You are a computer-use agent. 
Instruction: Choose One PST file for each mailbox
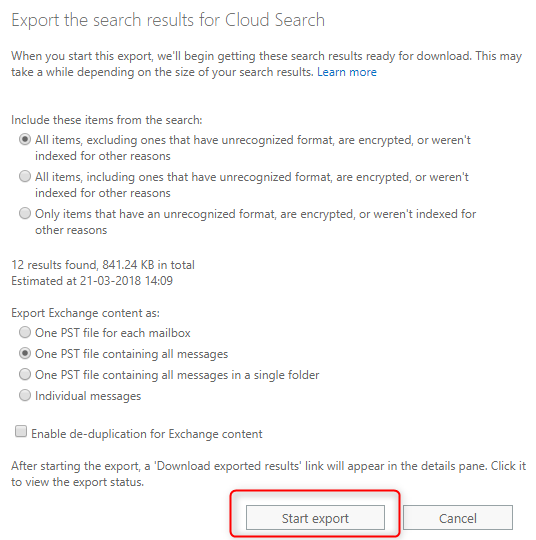click(x=25, y=333)
